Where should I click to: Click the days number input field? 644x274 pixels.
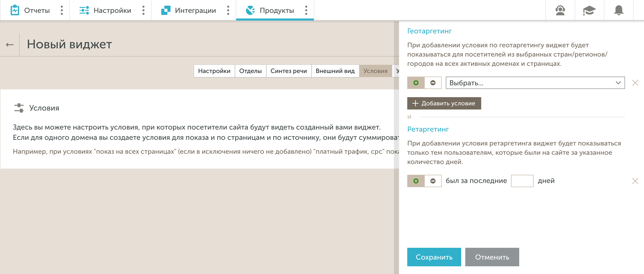pyautogui.click(x=522, y=181)
